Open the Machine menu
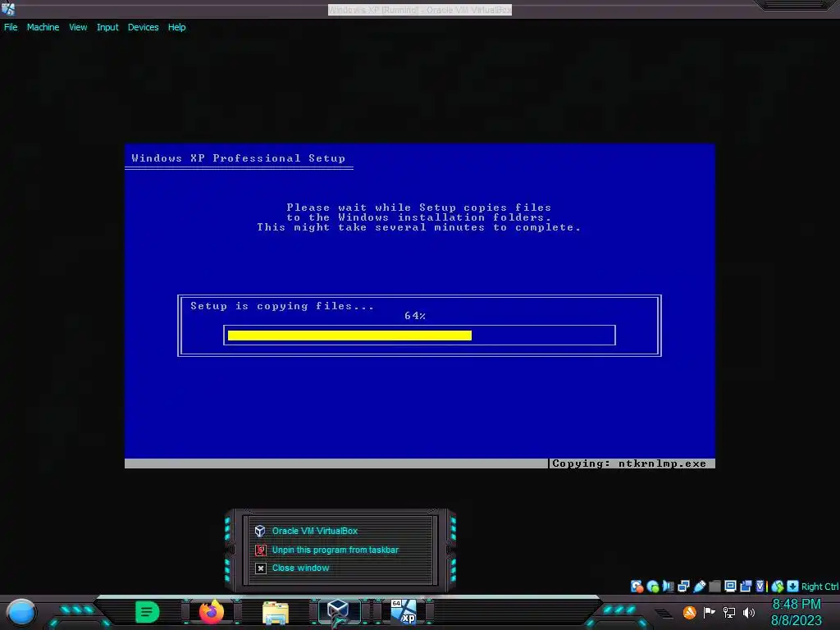 point(43,27)
